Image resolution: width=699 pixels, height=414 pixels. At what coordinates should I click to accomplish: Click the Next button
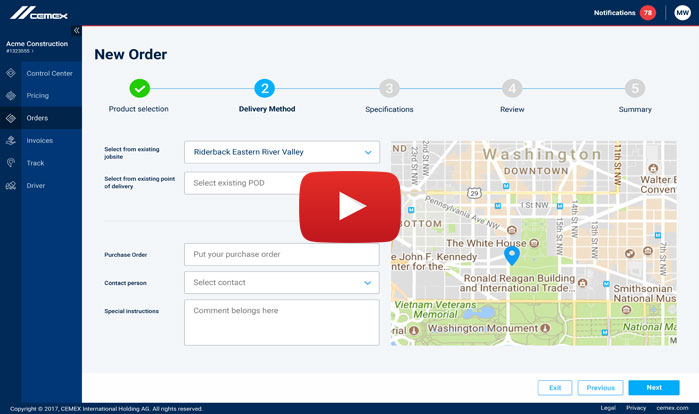pyautogui.click(x=654, y=388)
